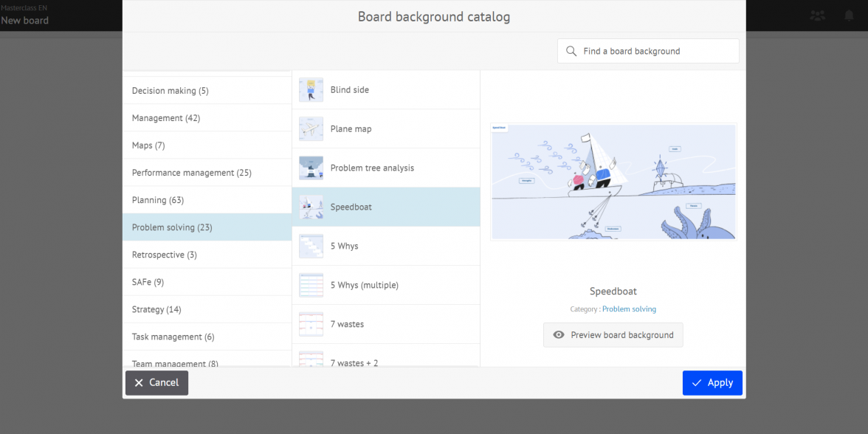
Task: Cancel the background catalog dialog
Action: [x=156, y=382]
